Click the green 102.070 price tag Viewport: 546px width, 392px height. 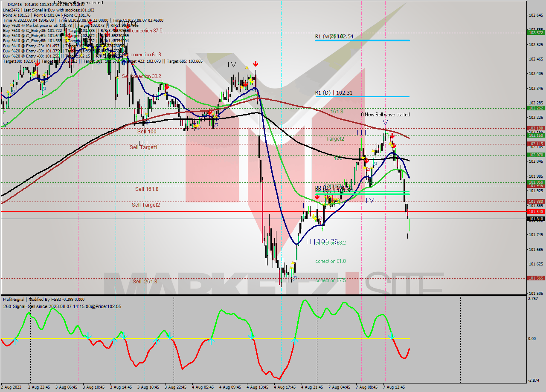[536, 155]
